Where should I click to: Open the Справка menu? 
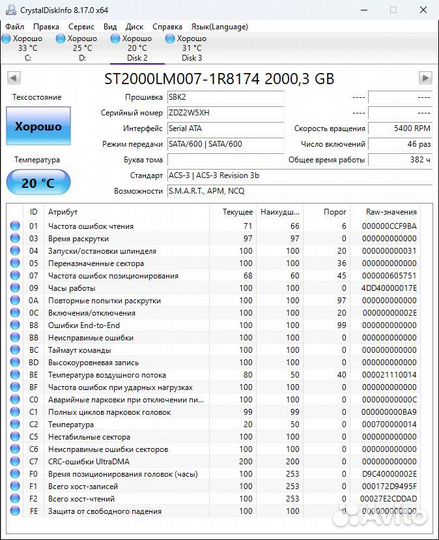[167, 27]
